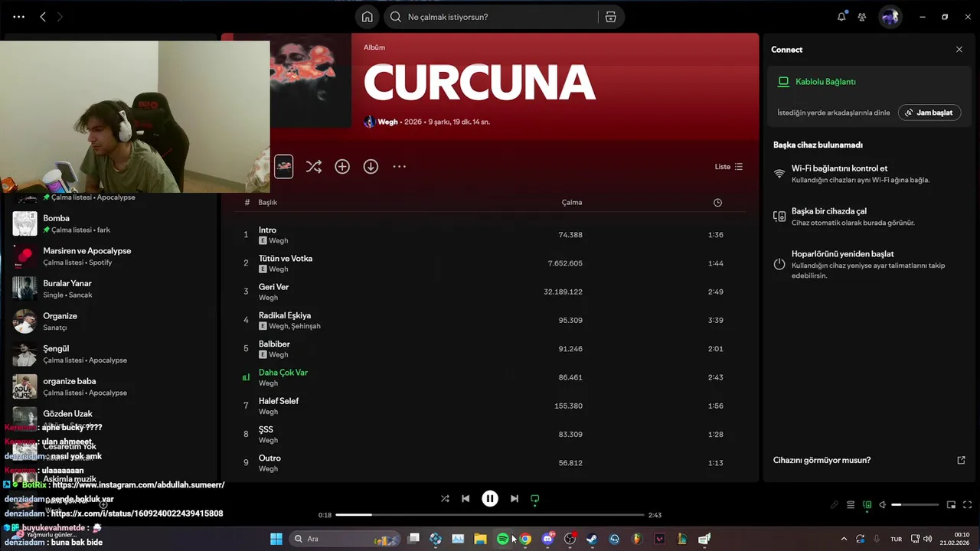
Task: Open the three-dots app menu at top left
Action: 18,17
